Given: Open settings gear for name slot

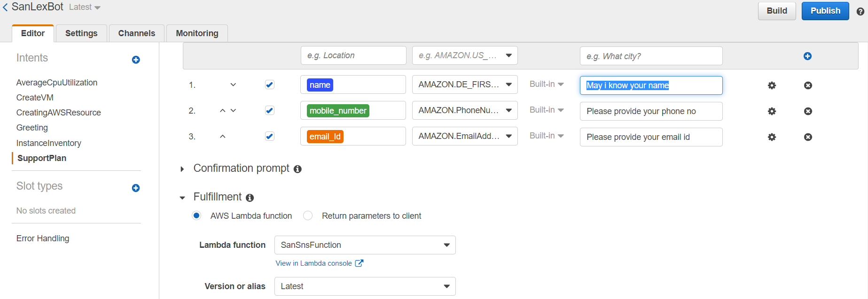Looking at the screenshot, I should 772,85.
